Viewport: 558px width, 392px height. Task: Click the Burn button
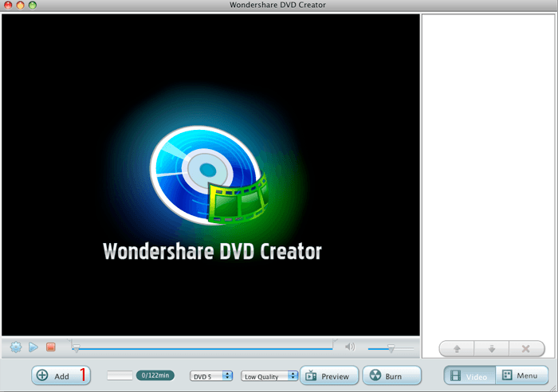tap(392, 375)
